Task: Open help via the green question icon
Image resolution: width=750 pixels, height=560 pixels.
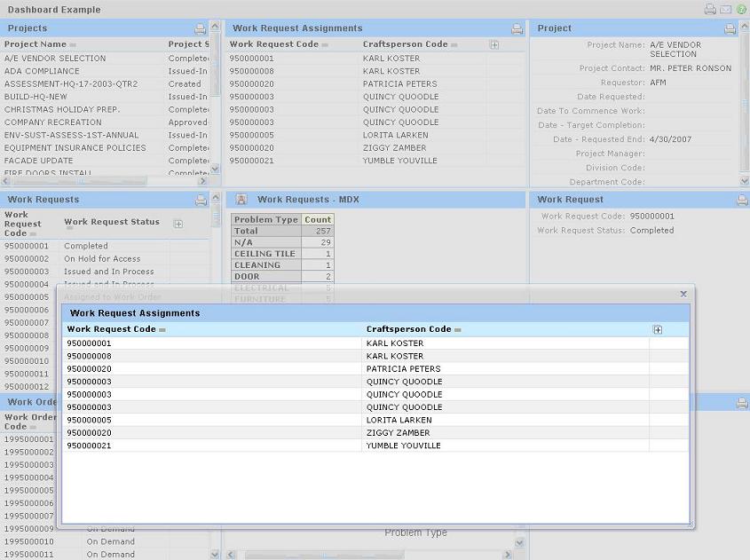Action: (741, 10)
